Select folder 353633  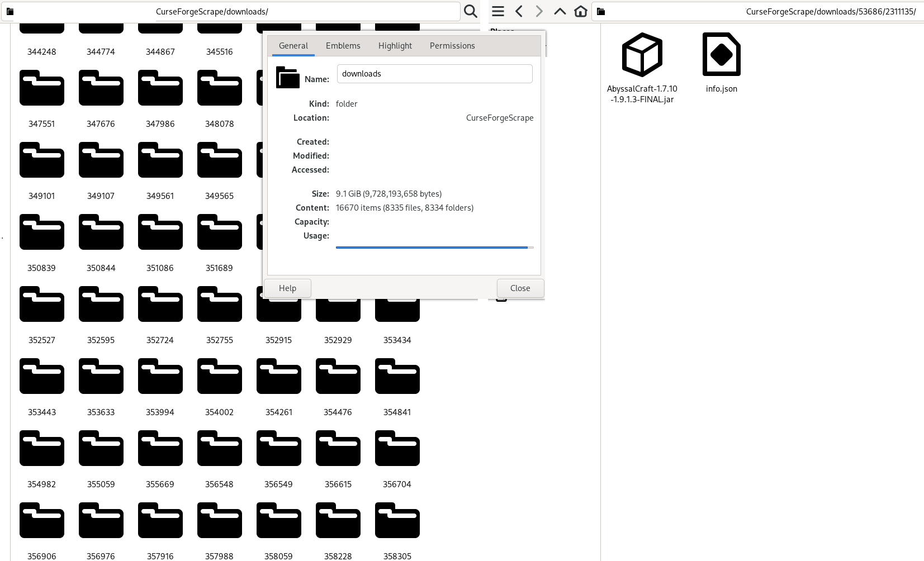[101, 376]
